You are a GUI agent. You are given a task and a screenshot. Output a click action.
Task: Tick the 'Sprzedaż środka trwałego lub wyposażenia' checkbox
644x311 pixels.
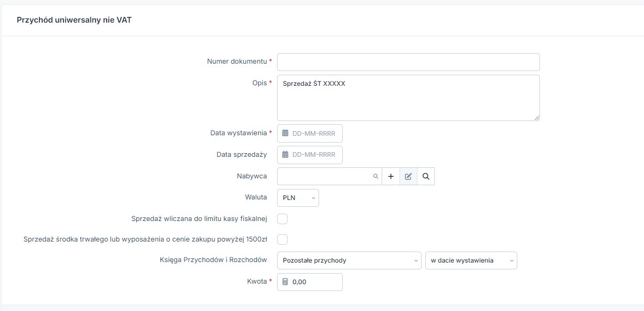tap(282, 239)
